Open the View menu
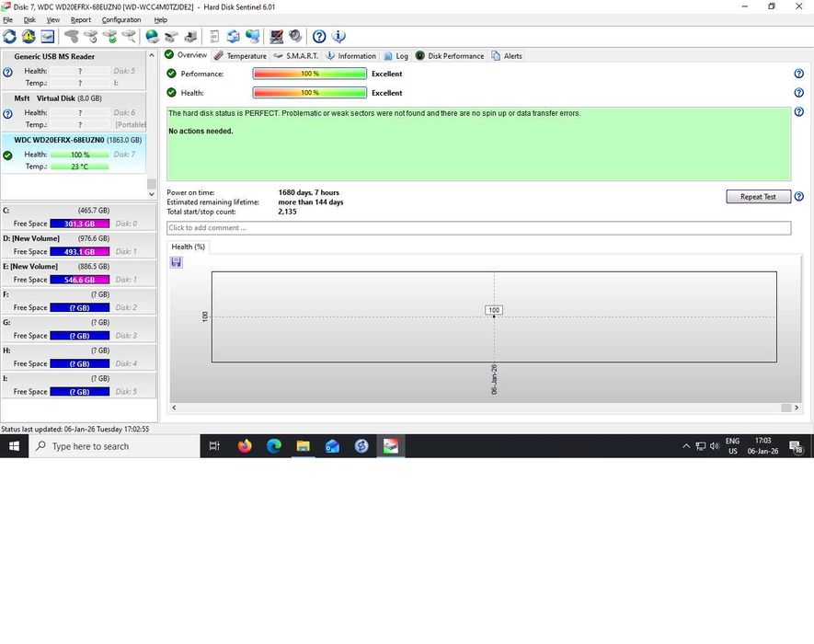 point(53,19)
